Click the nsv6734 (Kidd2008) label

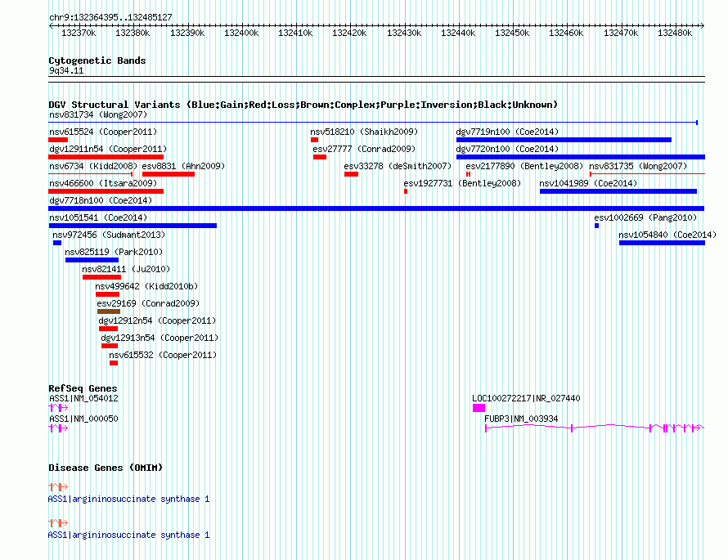[x=93, y=166]
